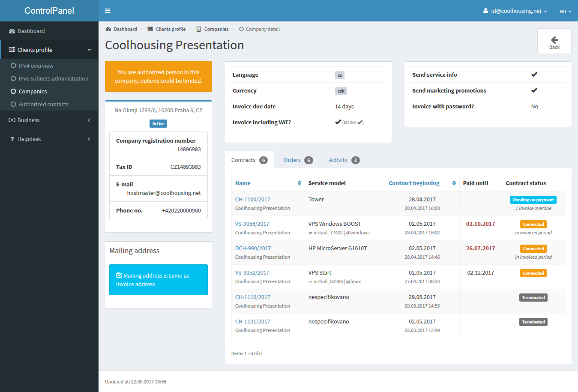Switch to the Contracts tab
578x392 pixels.
coord(249,160)
